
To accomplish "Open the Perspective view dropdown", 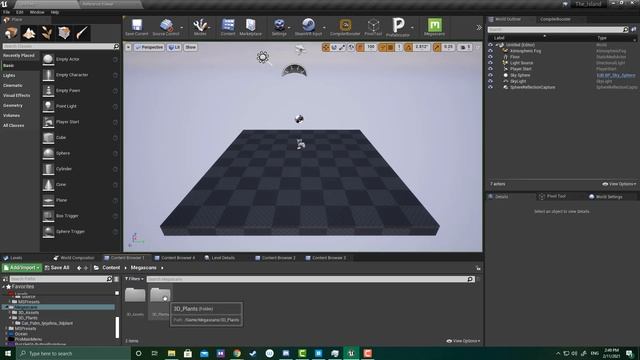I will pos(149,47).
